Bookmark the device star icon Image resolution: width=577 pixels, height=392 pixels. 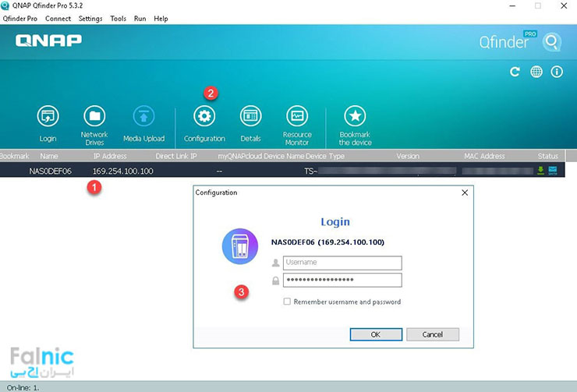[355, 117]
